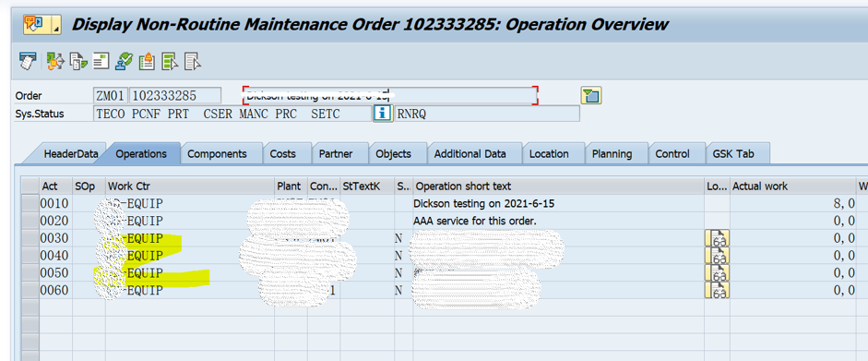The image size is (868, 361).
Task: Click the order type field ZM01
Action: (x=111, y=96)
